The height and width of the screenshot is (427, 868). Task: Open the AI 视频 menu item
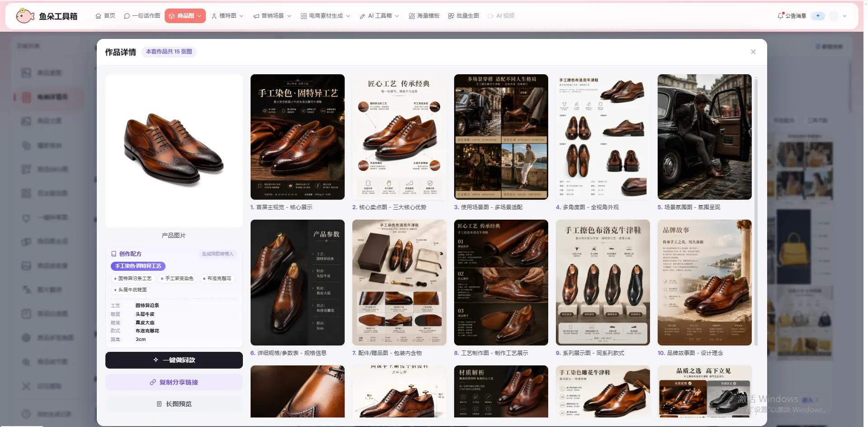pyautogui.click(x=501, y=16)
